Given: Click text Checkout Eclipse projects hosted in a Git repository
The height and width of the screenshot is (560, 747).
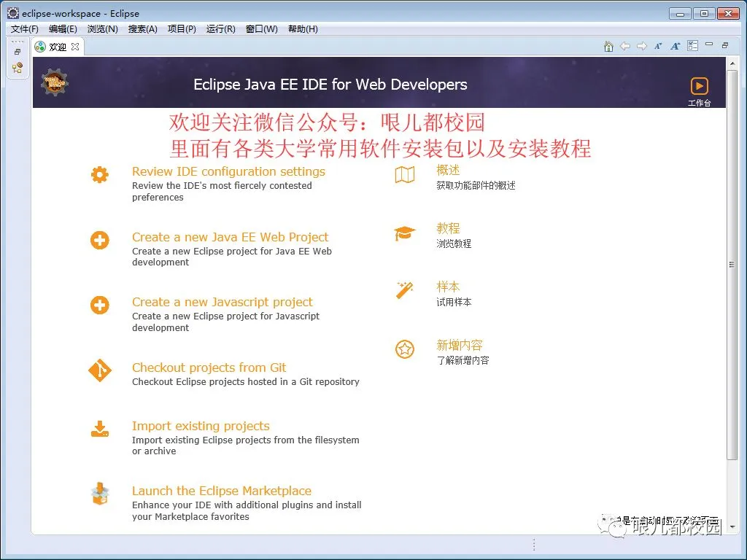Looking at the screenshot, I should click(x=245, y=382).
